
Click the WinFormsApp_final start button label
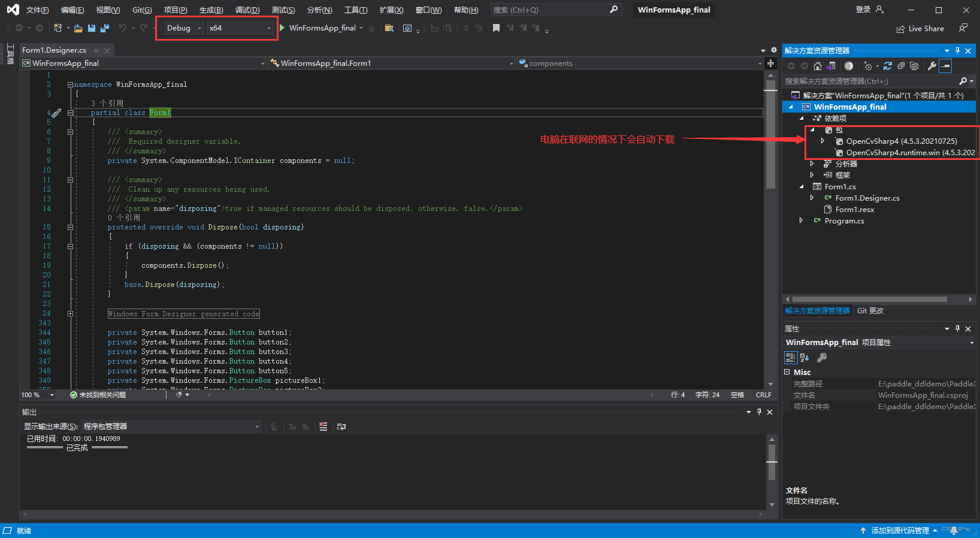click(x=322, y=28)
